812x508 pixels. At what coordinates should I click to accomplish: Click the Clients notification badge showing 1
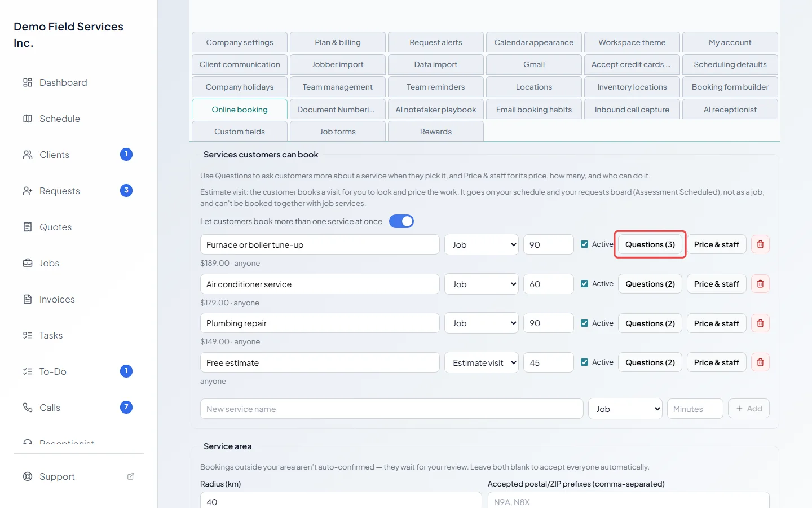[126, 154]
